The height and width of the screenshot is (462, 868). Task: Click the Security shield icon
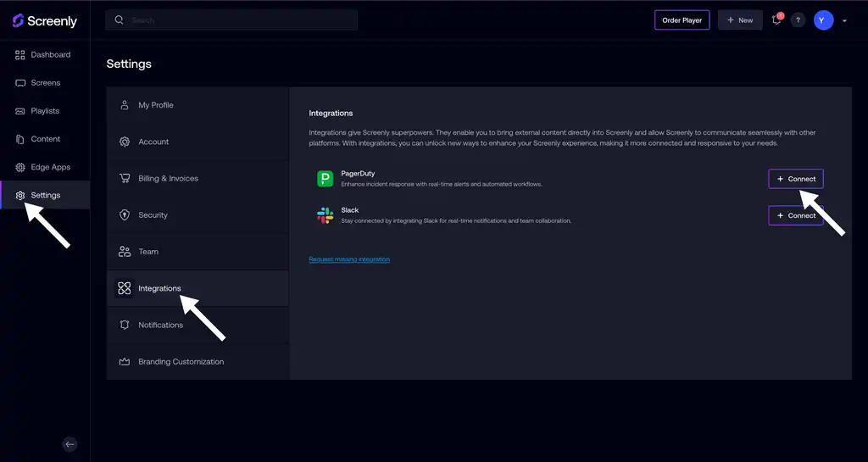125,214
